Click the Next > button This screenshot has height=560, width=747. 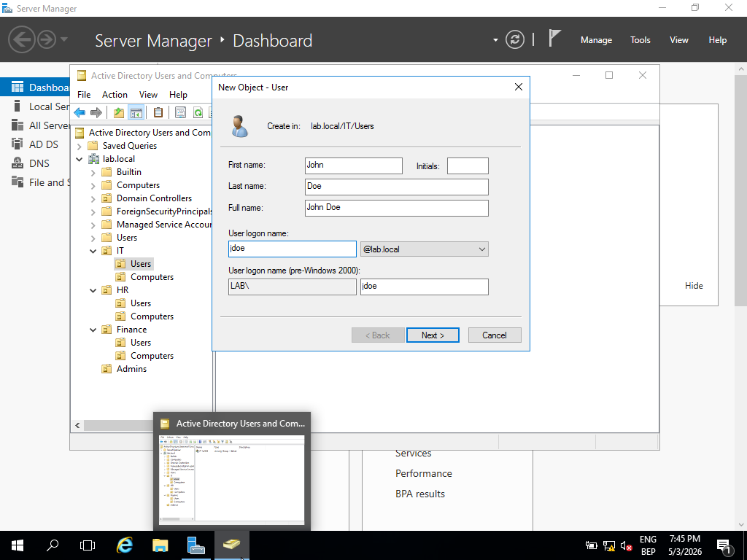pos(433,335)
